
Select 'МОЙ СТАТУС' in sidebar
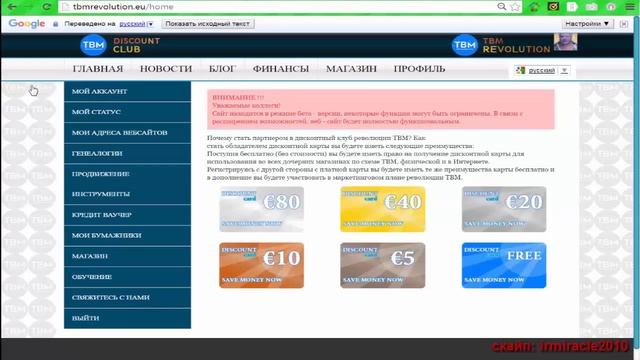(127, 112)
